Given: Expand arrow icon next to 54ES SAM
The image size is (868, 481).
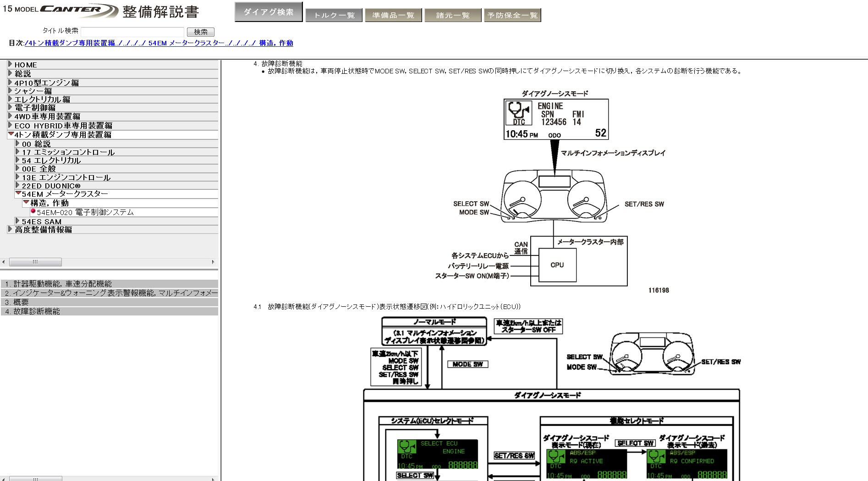Looking at the screenshot, I should 17,221.
